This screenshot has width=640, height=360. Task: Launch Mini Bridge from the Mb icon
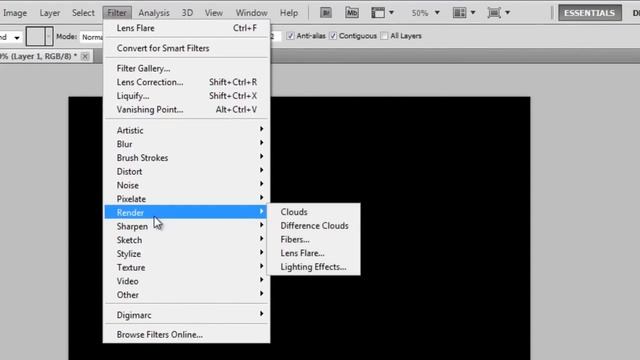click(352, 13)
